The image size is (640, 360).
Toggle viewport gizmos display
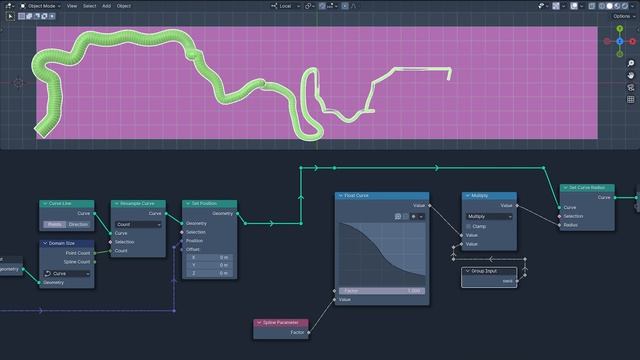[556, 6]
